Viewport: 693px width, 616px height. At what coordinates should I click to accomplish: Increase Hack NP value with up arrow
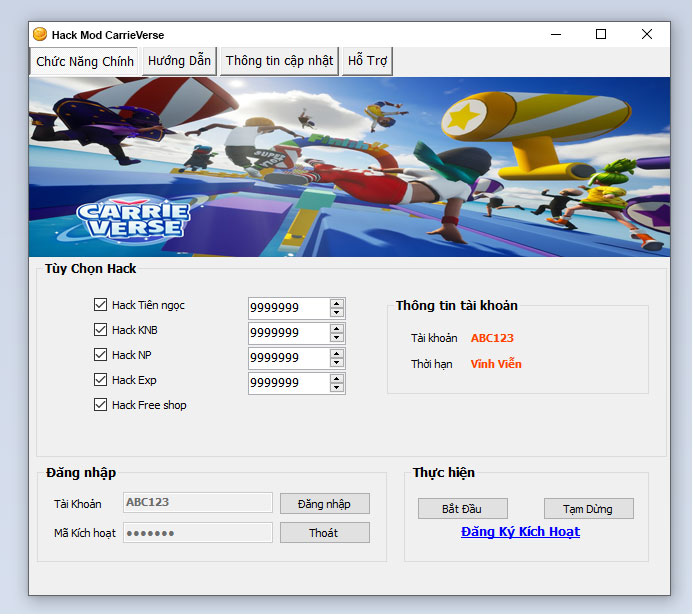tap(337, 354)
